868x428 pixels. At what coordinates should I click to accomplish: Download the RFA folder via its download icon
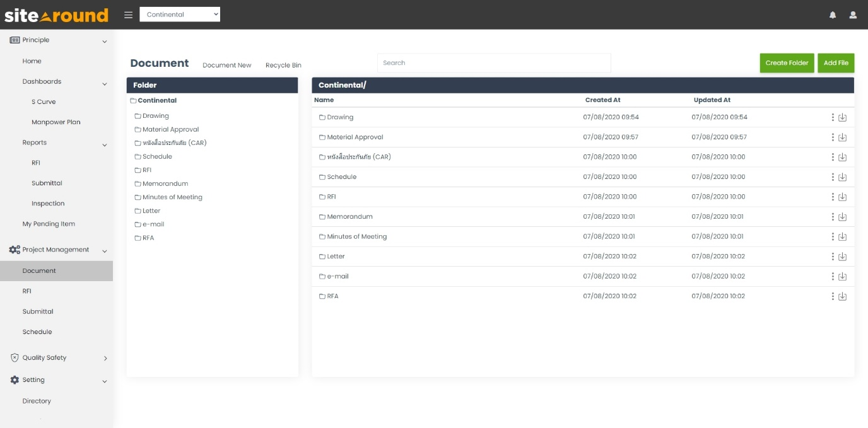click(843, 295)
